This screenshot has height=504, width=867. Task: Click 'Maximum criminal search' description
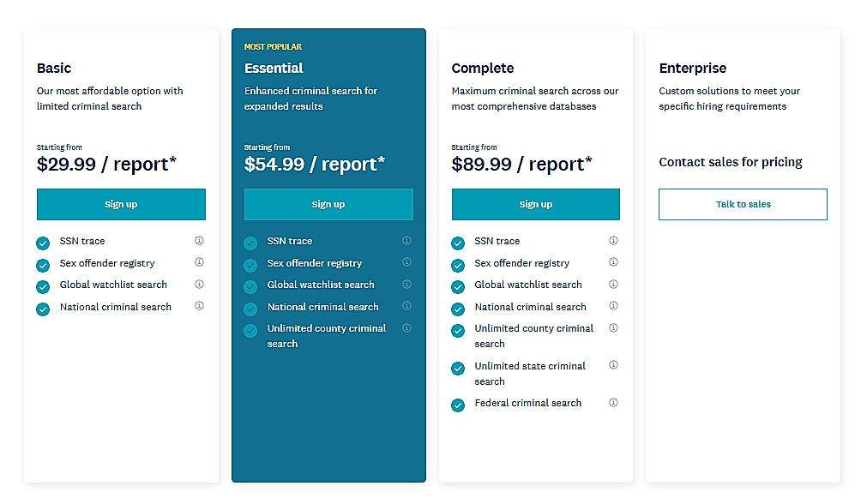click(535, 99)
